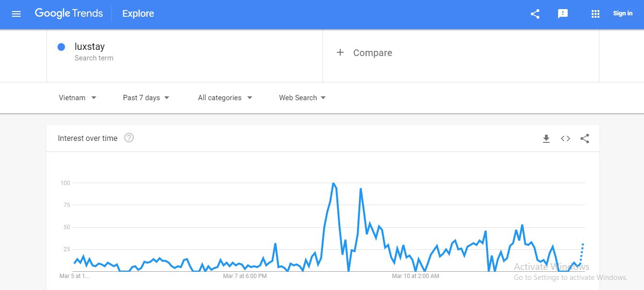Viewport: 644px width, 290px height.
Task: Open the Web Search type dropdown
Action: tap(302, 98)
